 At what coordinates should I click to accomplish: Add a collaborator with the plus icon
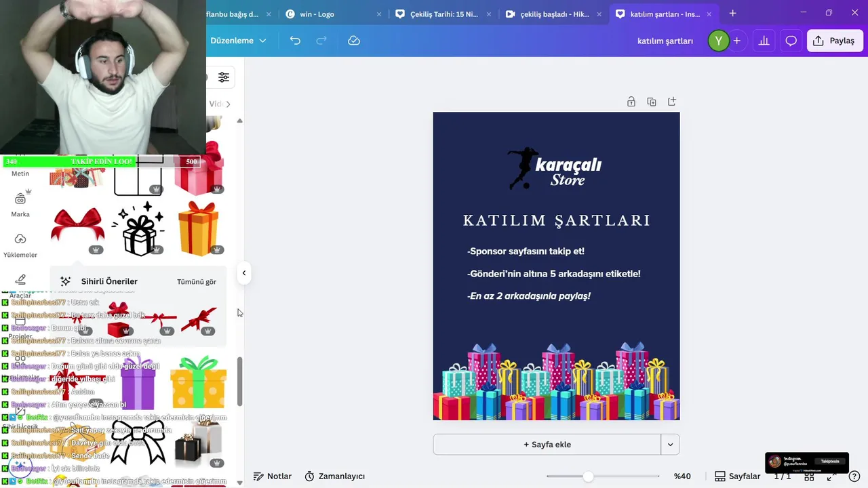[x=737, y=41]
